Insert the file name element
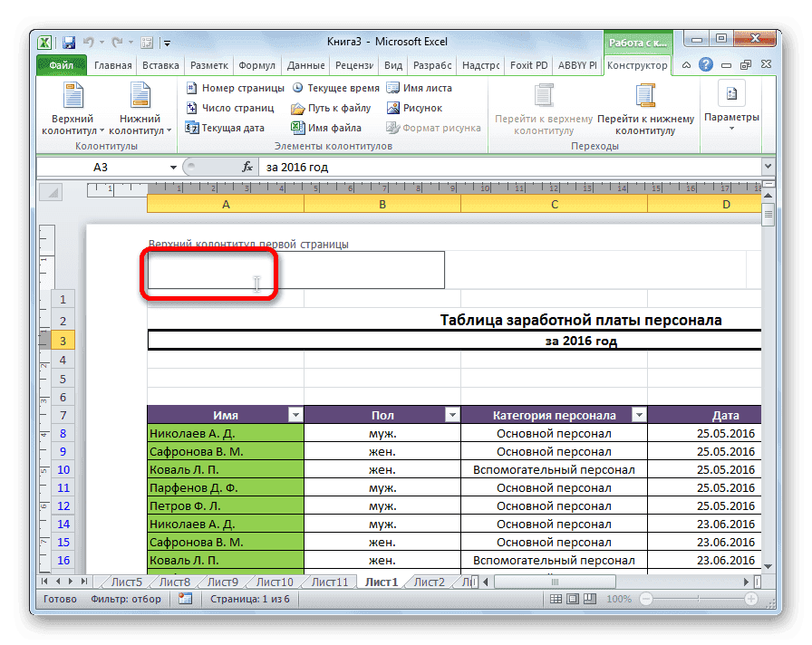 coord(330,128)
